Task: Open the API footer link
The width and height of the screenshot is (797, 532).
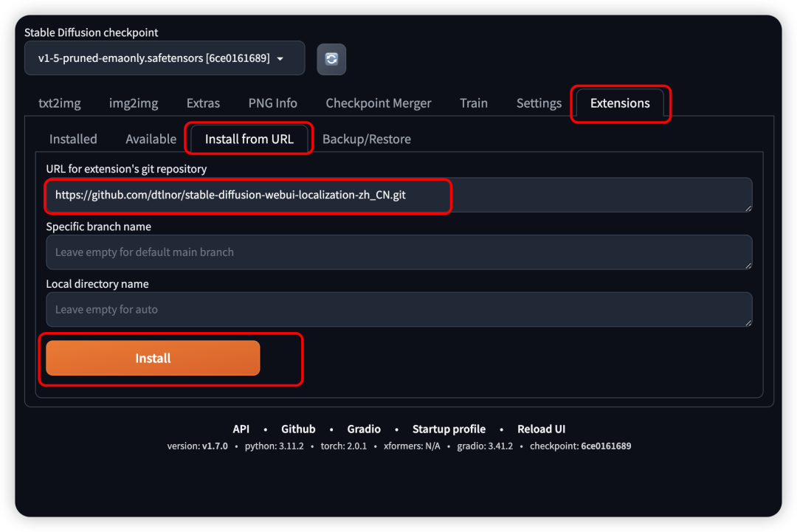Action: pos(241,429)
